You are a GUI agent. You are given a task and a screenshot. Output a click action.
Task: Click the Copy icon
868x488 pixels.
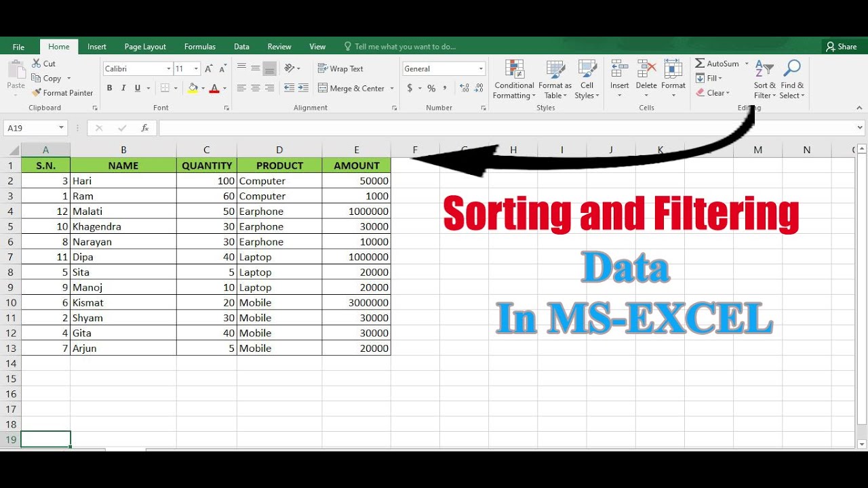click(37, 78)
